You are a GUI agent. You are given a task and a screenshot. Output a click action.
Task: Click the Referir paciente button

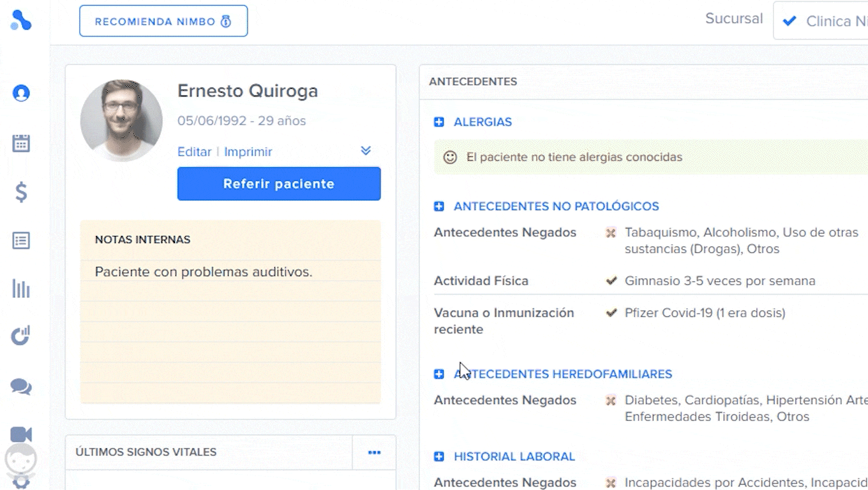coord(278,184)
